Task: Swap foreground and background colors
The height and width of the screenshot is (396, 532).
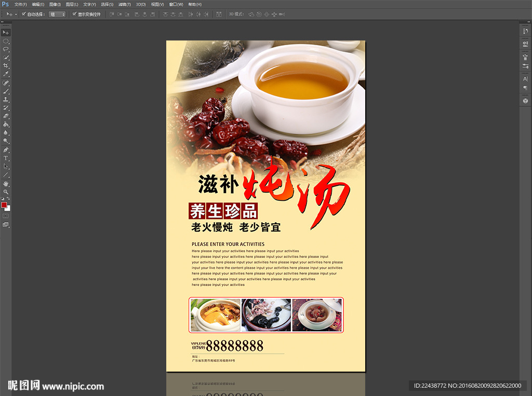Action: pos(8,199)
